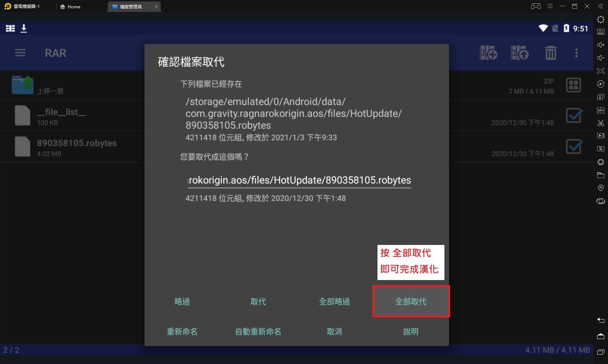The height and width of the screenshot is (364, 608).
Task: Select 重新命名 in the dialog
Action: click(182, 331)
